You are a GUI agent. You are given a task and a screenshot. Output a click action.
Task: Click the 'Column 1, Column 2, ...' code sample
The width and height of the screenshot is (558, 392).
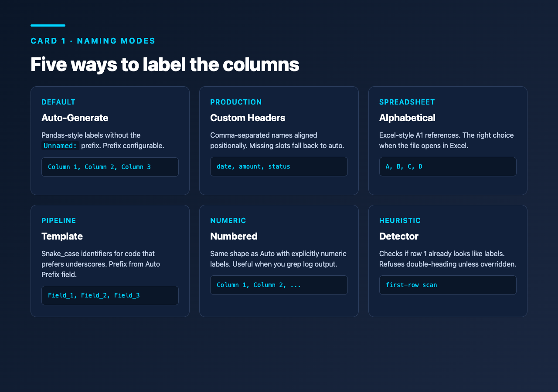[279, 285]
